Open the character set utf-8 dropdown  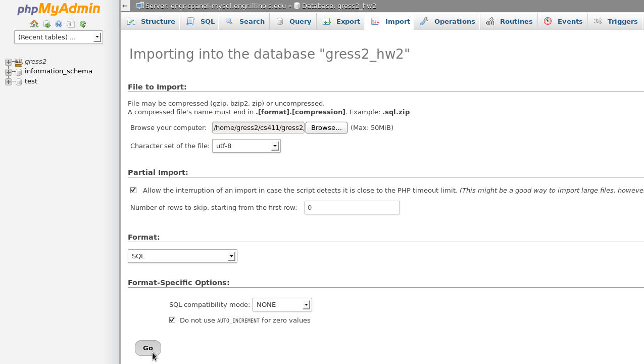(246, 146)
